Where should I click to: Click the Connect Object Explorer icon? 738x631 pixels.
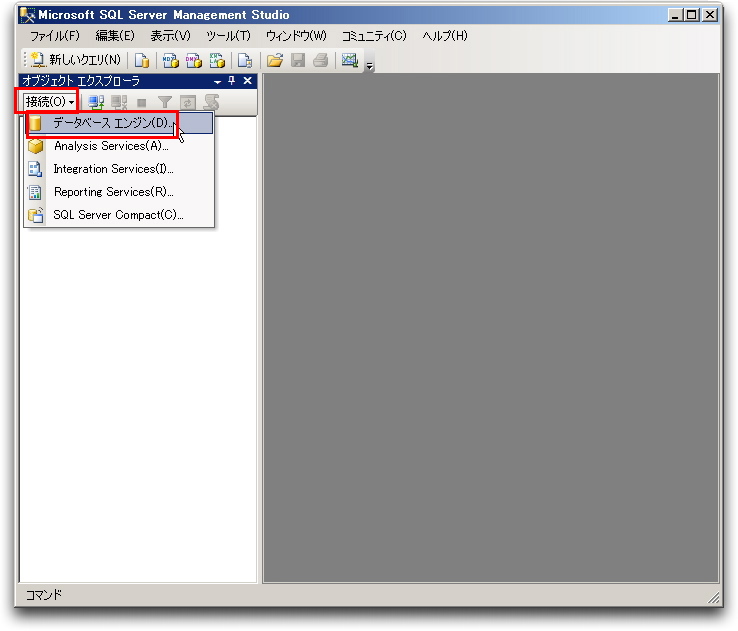[96, 102]
